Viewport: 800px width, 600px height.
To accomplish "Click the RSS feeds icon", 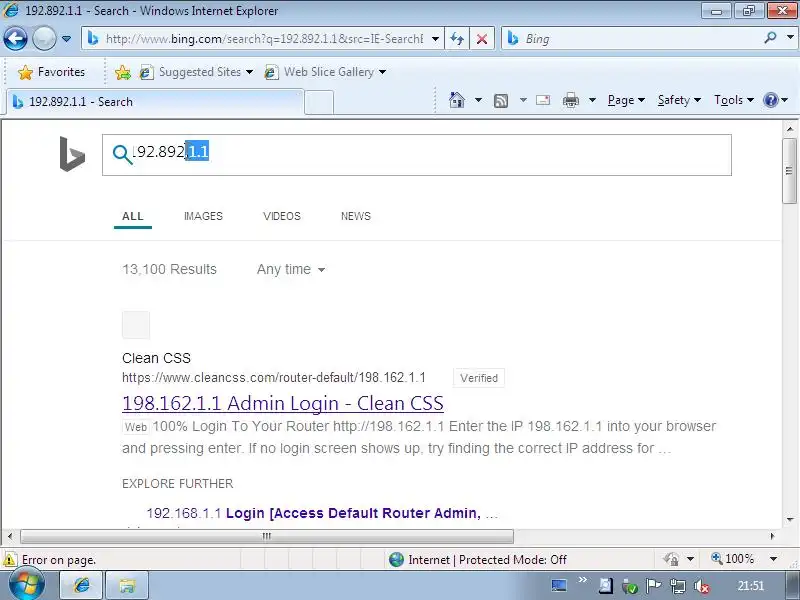I will 501,101.
